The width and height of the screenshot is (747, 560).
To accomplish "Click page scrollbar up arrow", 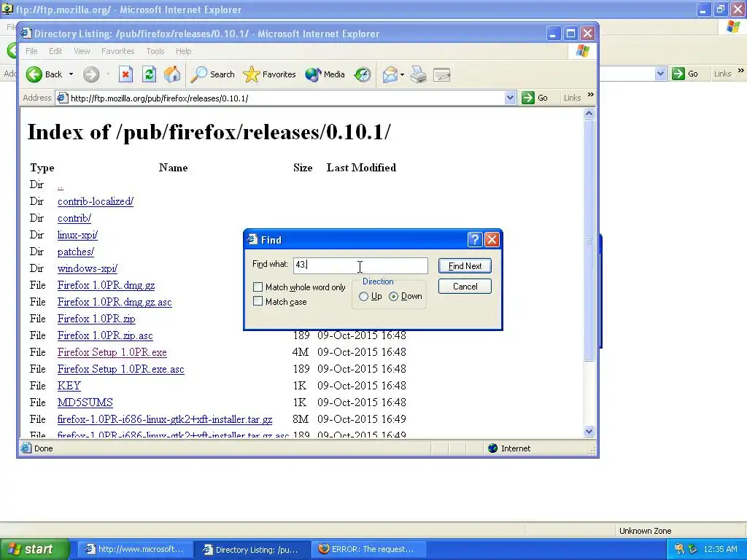I will (589, 113).
